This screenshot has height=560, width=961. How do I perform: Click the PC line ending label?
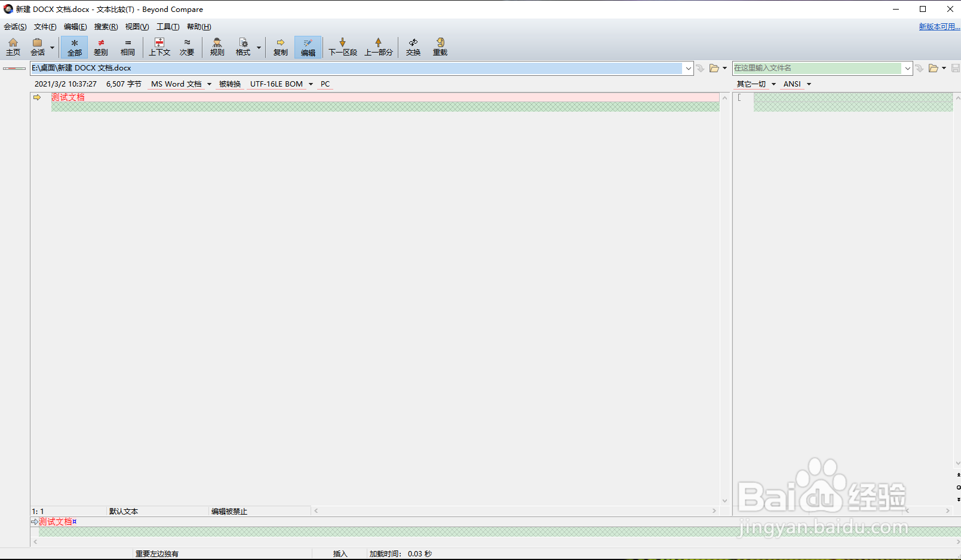(x=325, y=84)
